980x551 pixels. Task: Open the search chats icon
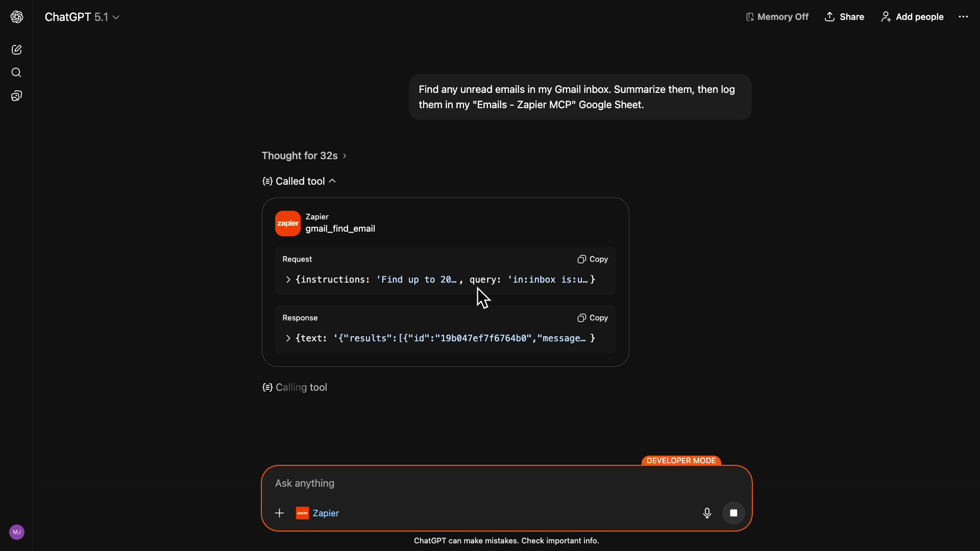coord(16,72)
